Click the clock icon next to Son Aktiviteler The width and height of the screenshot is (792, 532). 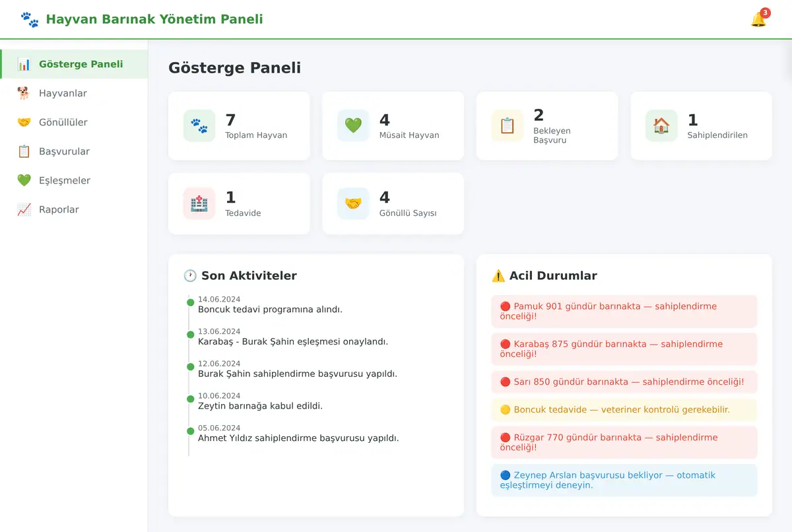(x=190, y=276)
